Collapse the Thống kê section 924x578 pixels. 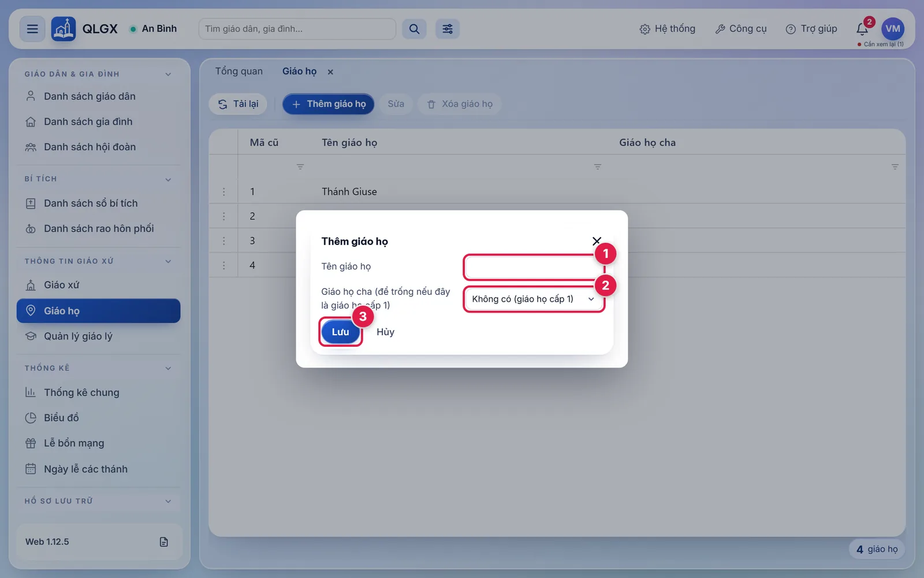click(168, 368)
